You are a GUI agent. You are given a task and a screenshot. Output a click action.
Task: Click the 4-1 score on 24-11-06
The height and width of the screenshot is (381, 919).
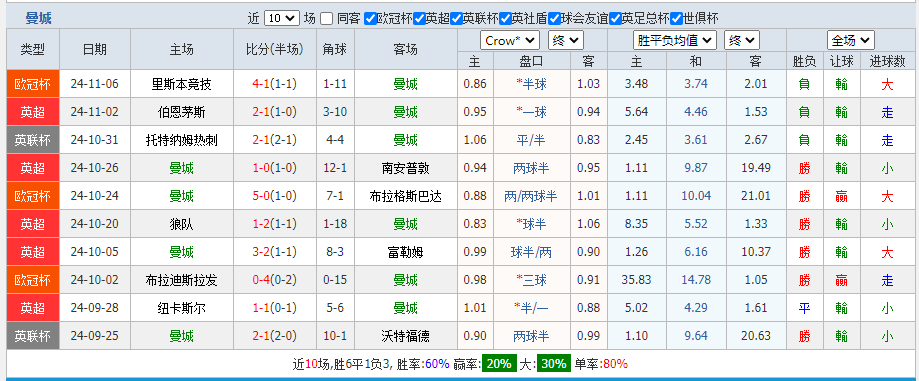[x=260, y=84]
